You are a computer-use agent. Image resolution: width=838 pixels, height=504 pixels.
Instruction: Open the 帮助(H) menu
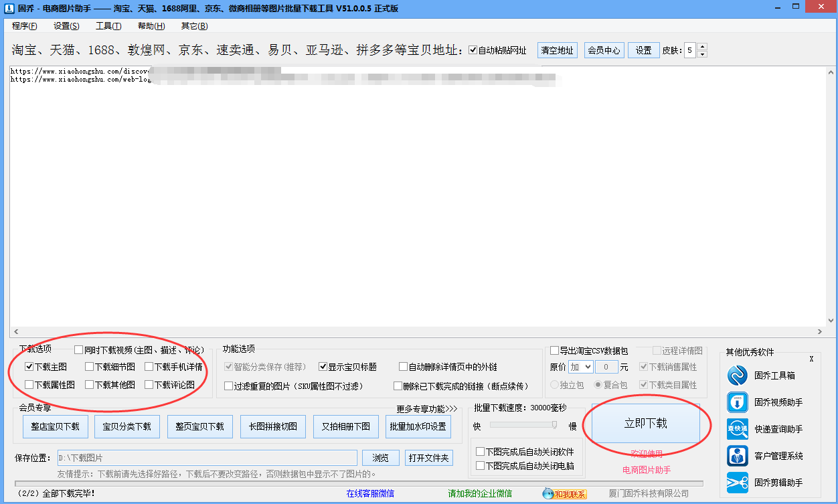pyautogui.click(x=151, y=26)
